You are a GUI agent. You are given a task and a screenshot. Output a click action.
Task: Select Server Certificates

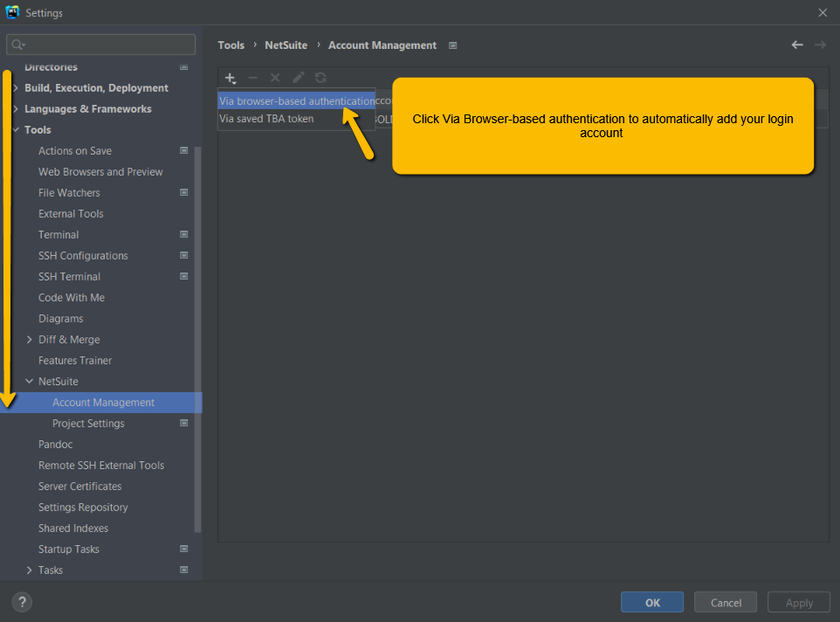pyautogui.click(x=79, y=486)
